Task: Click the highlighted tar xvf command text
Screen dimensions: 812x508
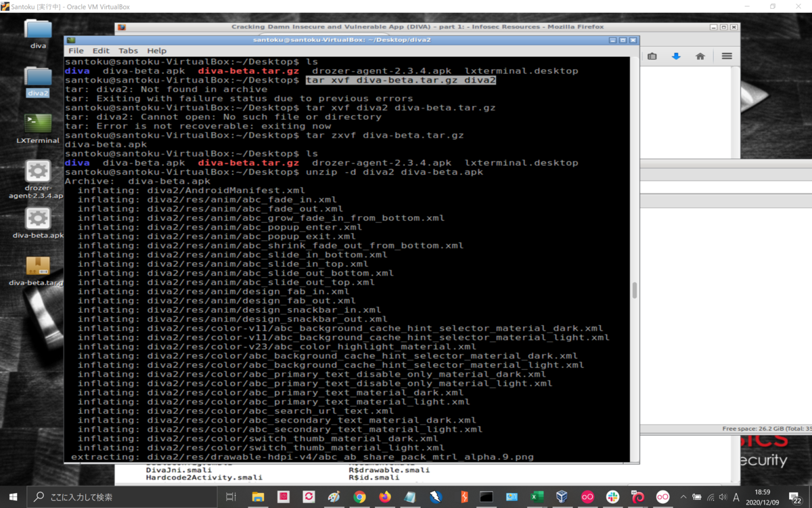Action: (401, 80)
